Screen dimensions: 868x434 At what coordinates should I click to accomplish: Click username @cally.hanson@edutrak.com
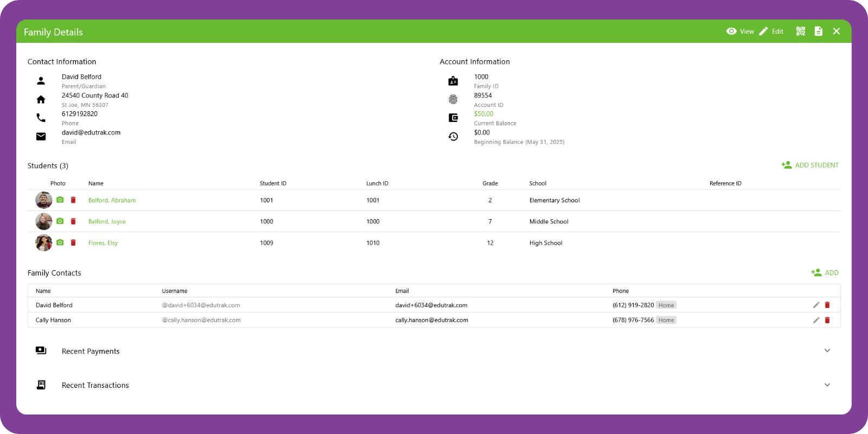point(201,320)
